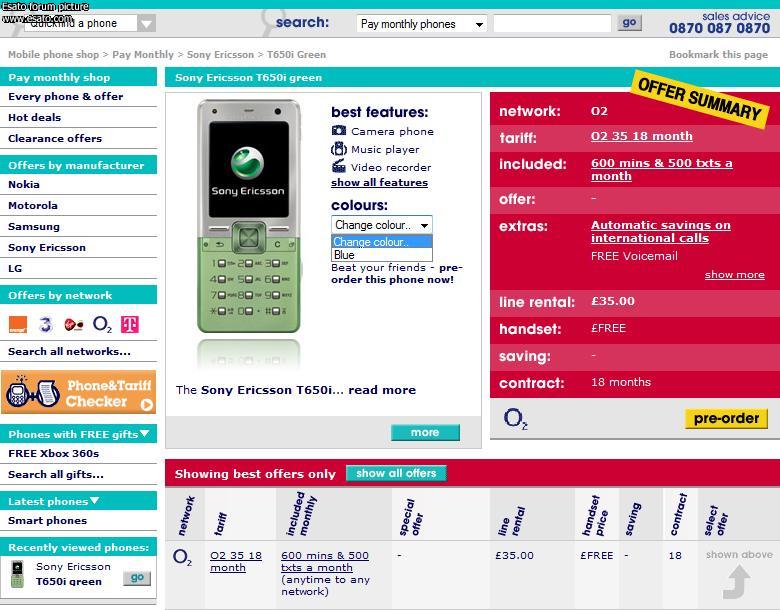Open Samsung manufacturer offers
The height and width of the screenshot is (610, 780).
point(34,226)
